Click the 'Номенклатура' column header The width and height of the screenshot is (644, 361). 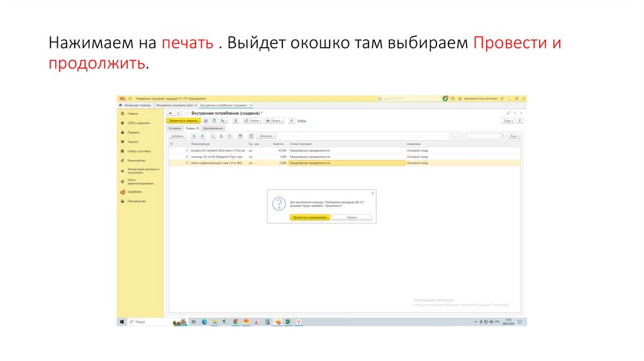pos(218,144)
